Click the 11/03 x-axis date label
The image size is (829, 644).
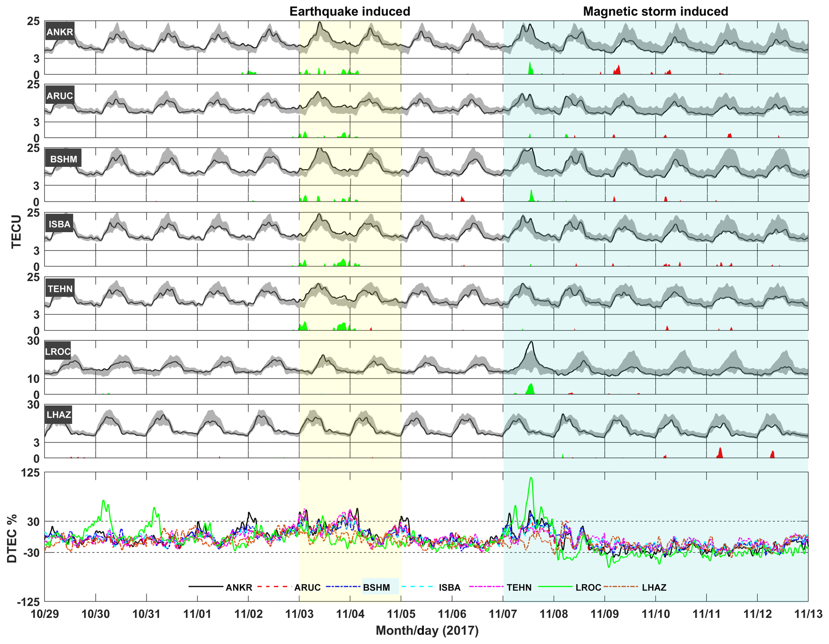click(299, 614)
